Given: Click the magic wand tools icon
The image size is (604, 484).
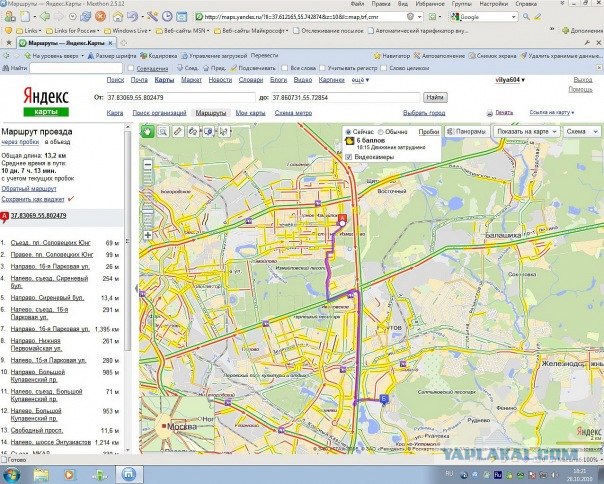Looking at the screenshot, I should [152, 17].
